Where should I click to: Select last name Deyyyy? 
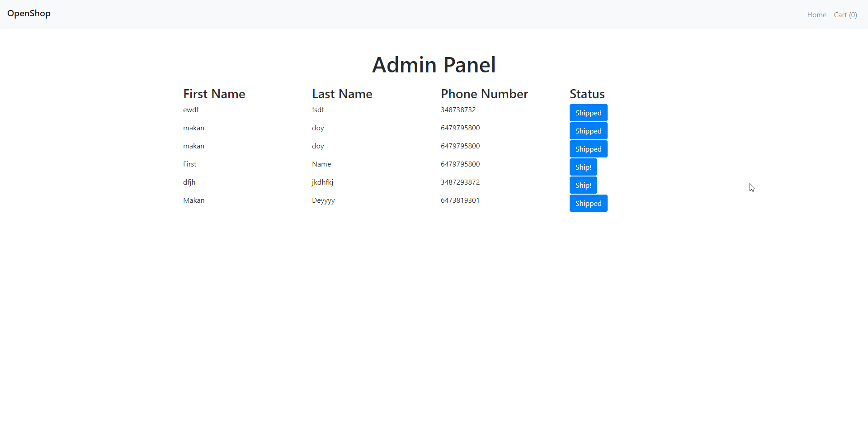point(323,200)
